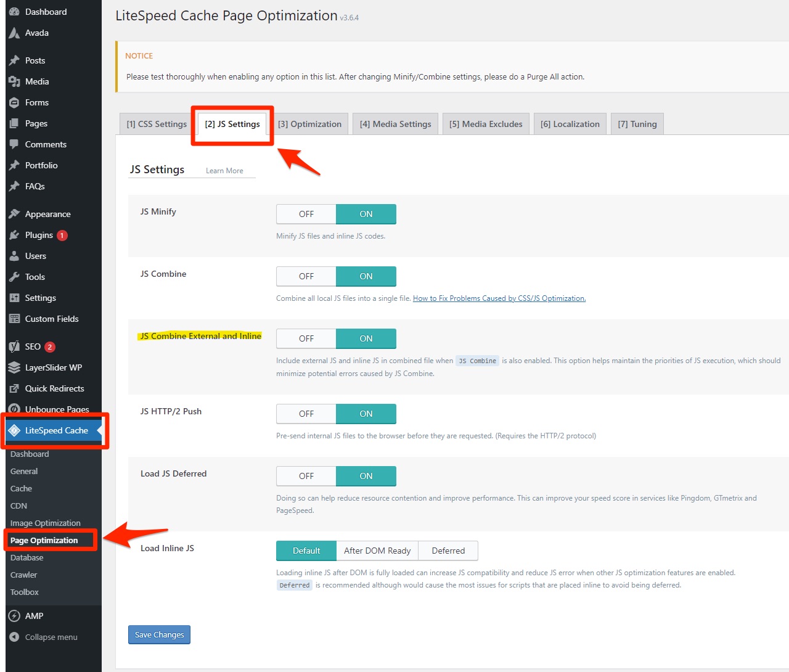
Task: Collapse the admin sidebar menu
Action: [x=51, y=637]
